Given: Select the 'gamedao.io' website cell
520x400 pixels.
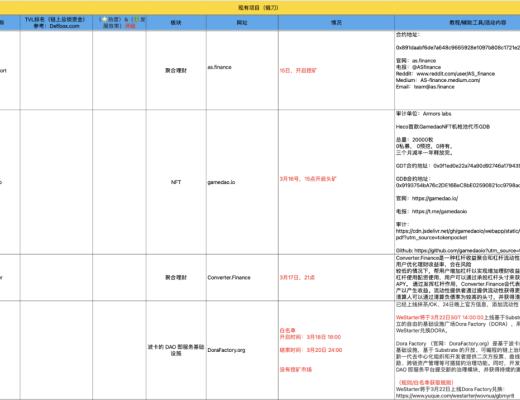Looking at the screenshot, I should (242, 182).
